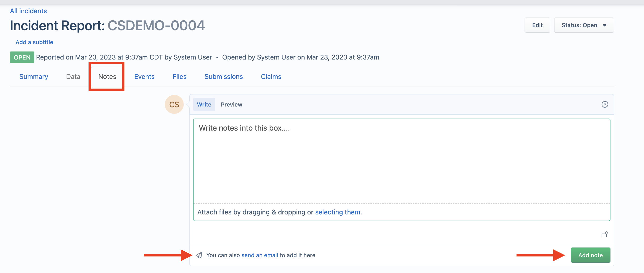Open the Events tab
The image size is (644, 273).
tap(144, 77)
